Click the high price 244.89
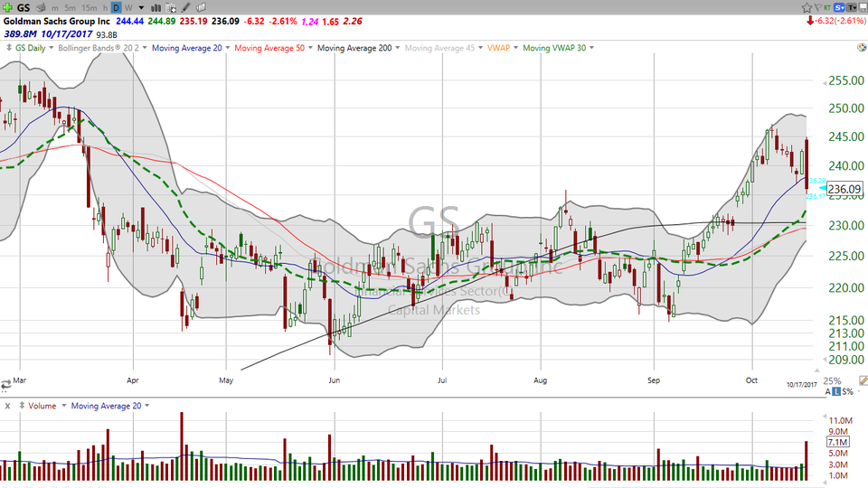Screen dimensions: 868x488 coord(162,21)
